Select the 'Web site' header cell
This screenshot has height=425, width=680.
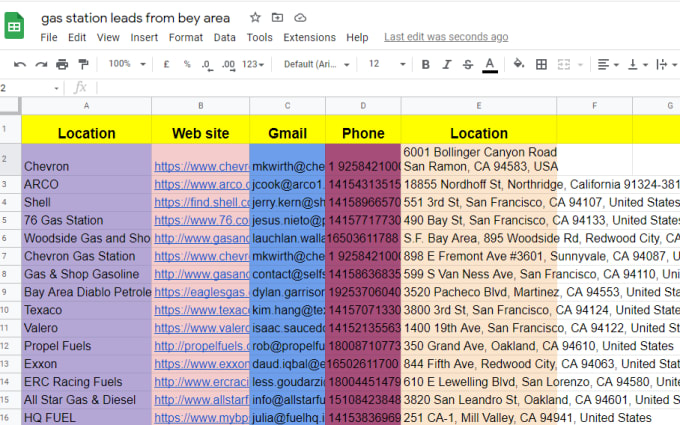pyautogui.click(x=200, y=129)
